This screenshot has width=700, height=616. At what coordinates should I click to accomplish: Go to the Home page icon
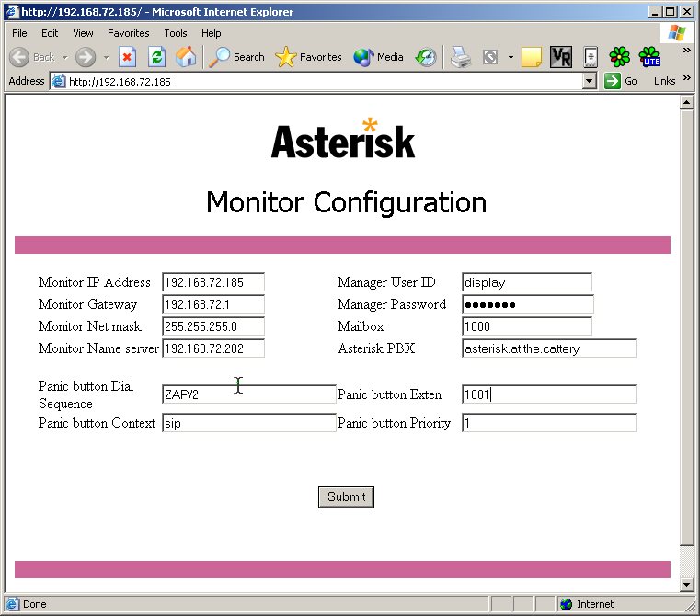[186, 57]
